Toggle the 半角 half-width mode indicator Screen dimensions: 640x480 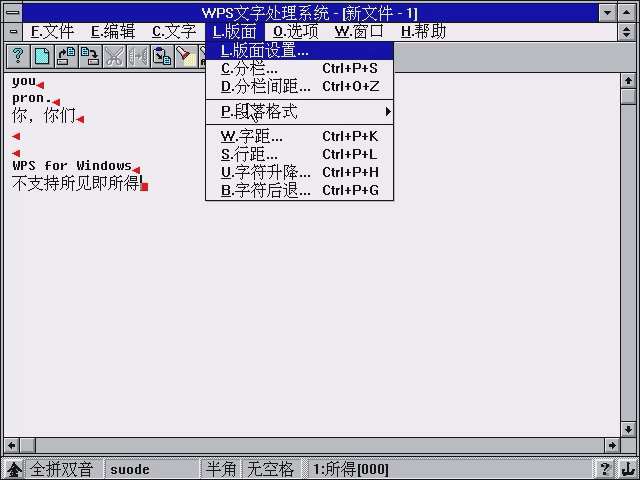point(221,469)
